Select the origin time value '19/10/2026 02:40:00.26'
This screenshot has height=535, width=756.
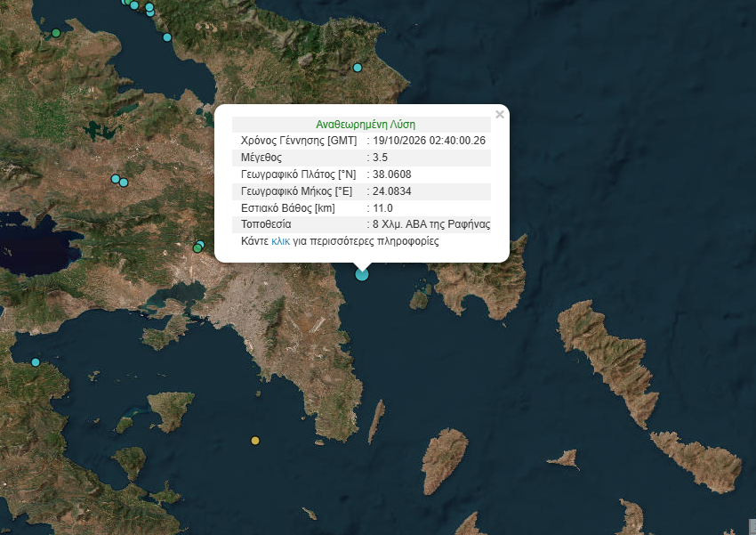click(429, 141)
